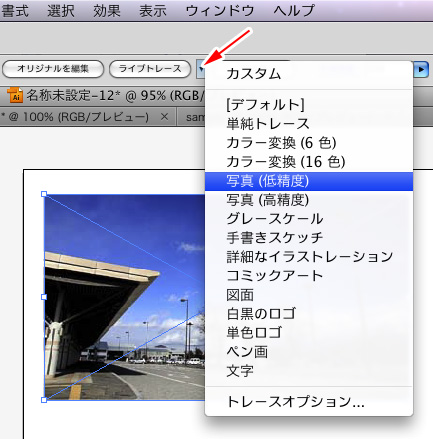Click the placed airport photo on artboard
This screenshot has height=439, width=433.
(x=125, y=297)
